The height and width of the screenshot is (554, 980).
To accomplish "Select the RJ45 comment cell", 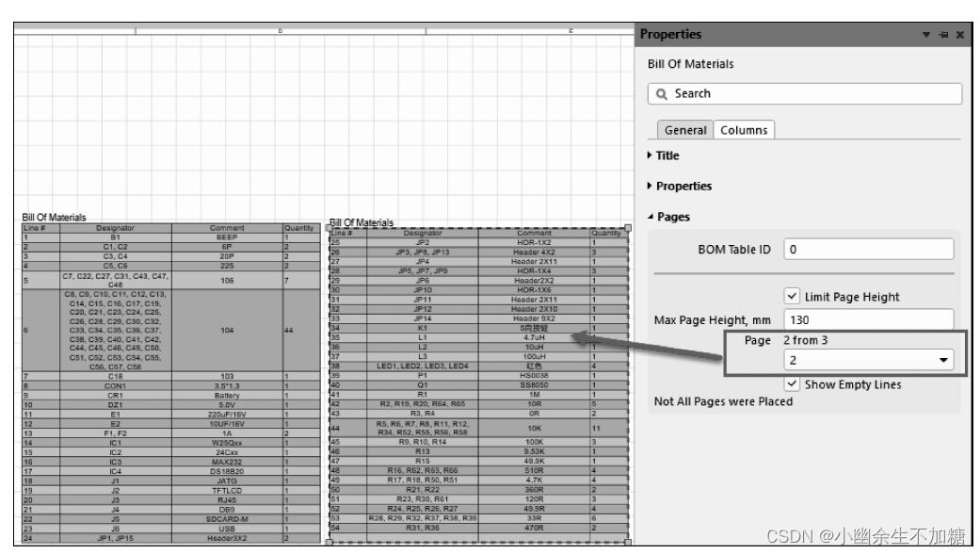I will tap(227, 500).
